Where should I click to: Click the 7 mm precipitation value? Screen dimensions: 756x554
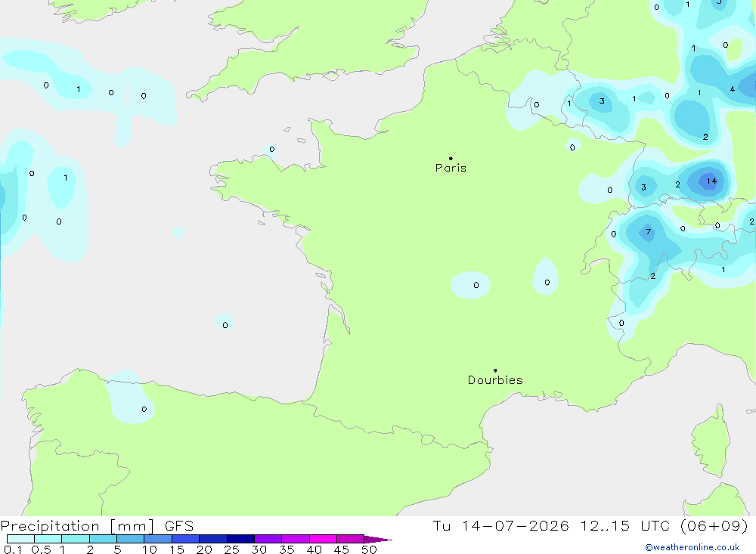tap(649, 232)
